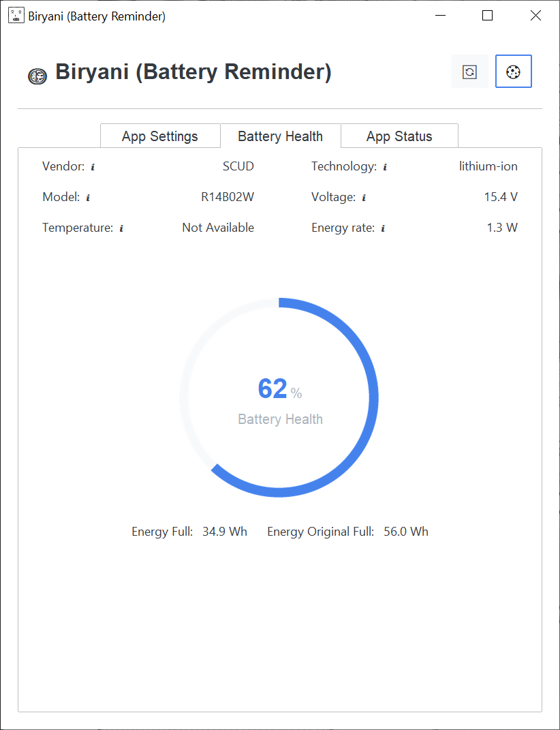Show info for Model field
The height and width of the screenshot is (730, 560).
coord(88,198)
